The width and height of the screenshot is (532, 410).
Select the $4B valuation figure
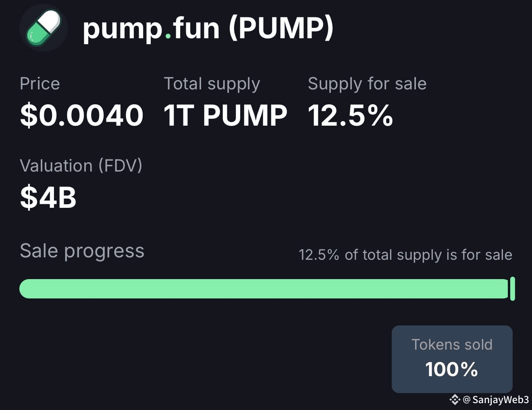click(x=48, y=197)
